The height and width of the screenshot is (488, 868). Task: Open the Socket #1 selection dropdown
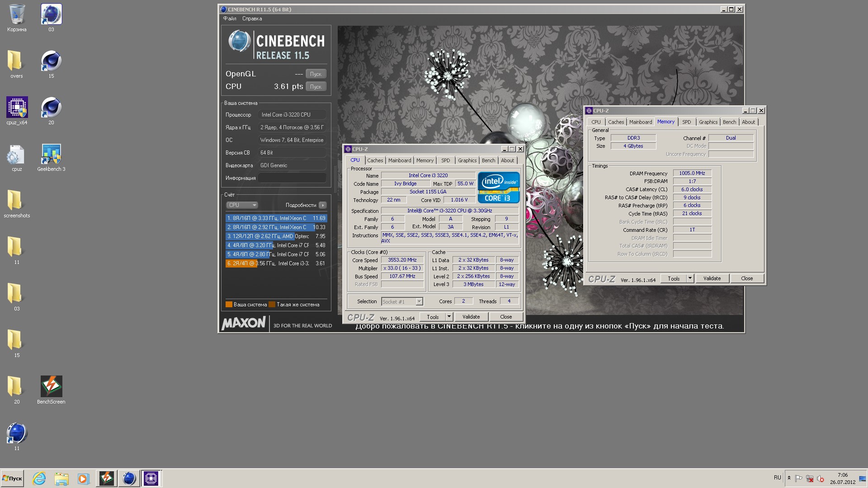pos(402,301)
